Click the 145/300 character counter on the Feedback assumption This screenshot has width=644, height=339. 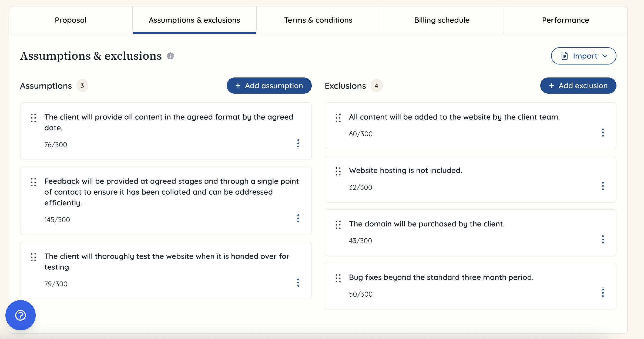pos(57,219)
